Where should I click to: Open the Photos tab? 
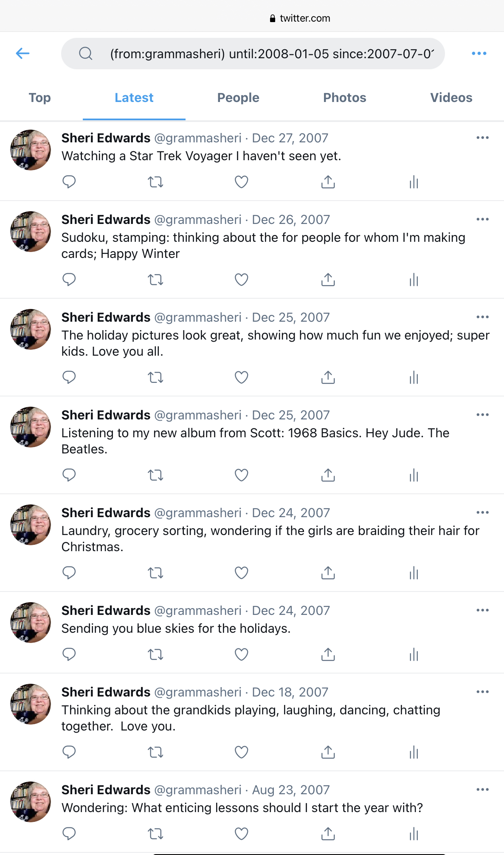point(344,98)
